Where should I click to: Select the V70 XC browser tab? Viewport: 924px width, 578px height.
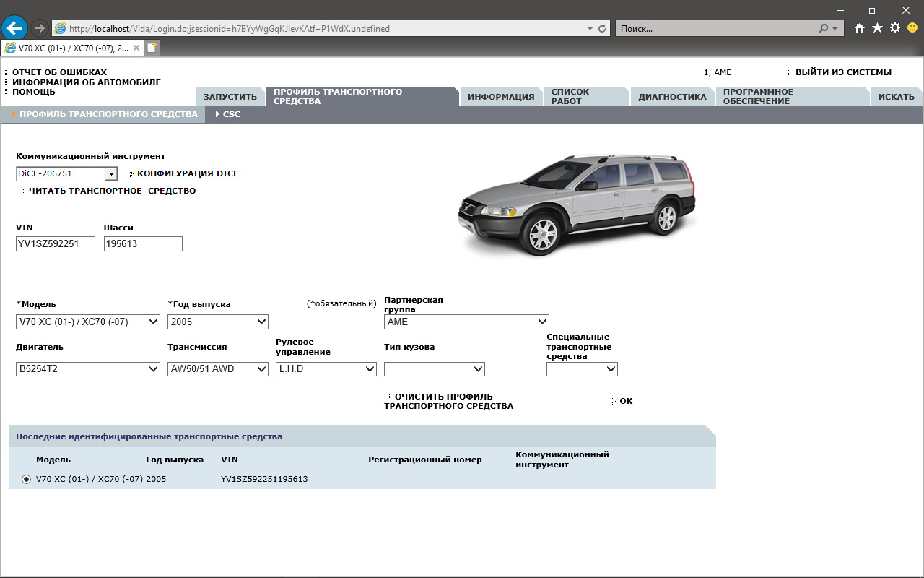[x=72, y=48]
